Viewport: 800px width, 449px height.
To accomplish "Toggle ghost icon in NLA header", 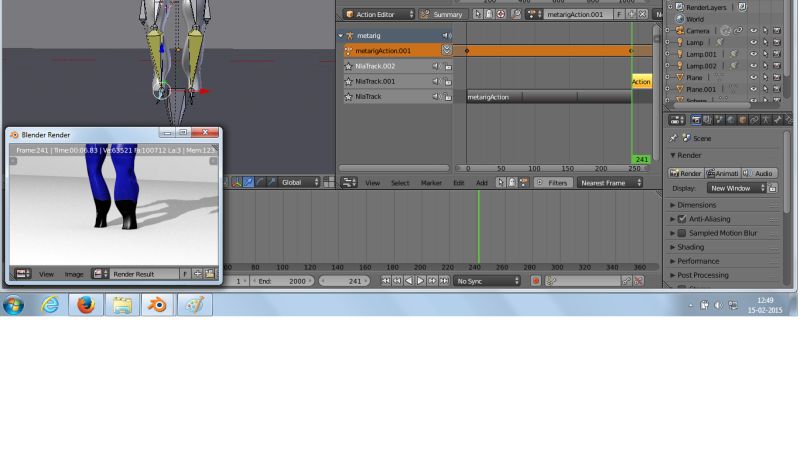I will click(x=512, y=183).
